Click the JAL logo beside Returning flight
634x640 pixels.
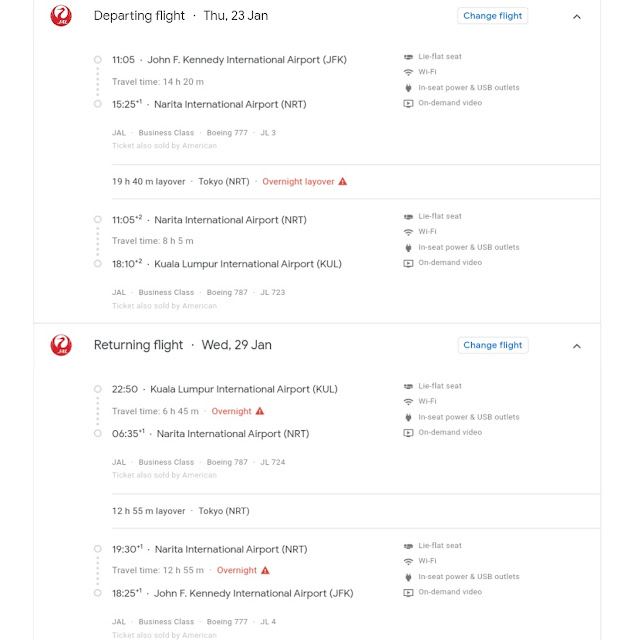[61, 345]
